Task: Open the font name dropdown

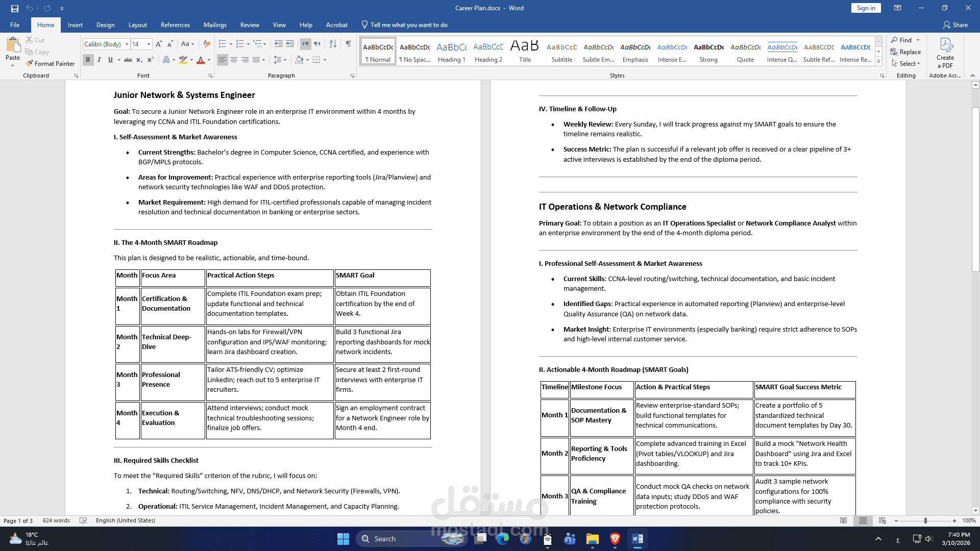Action: 126,44
